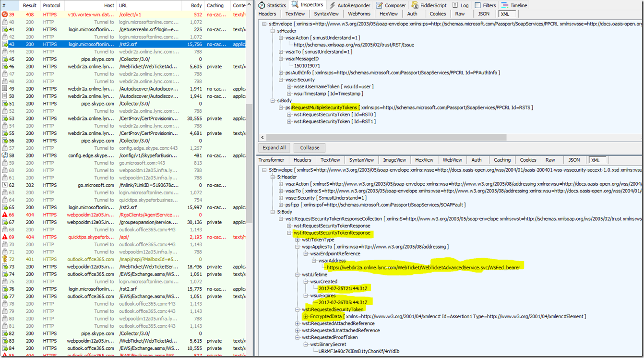This screenshot has height=358, width=644.
Task: Click the green arrow icon of session 46
Action: (5, 67)
